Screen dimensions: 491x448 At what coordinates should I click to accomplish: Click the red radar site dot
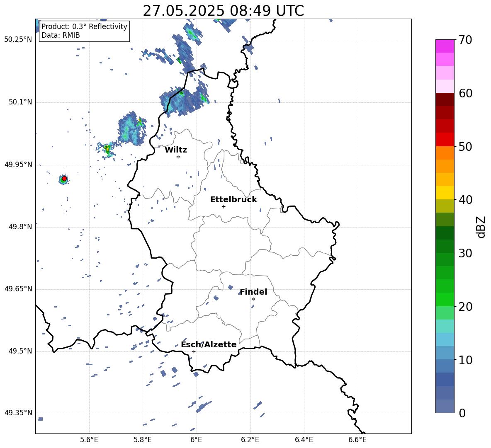[x=64, y=179]
